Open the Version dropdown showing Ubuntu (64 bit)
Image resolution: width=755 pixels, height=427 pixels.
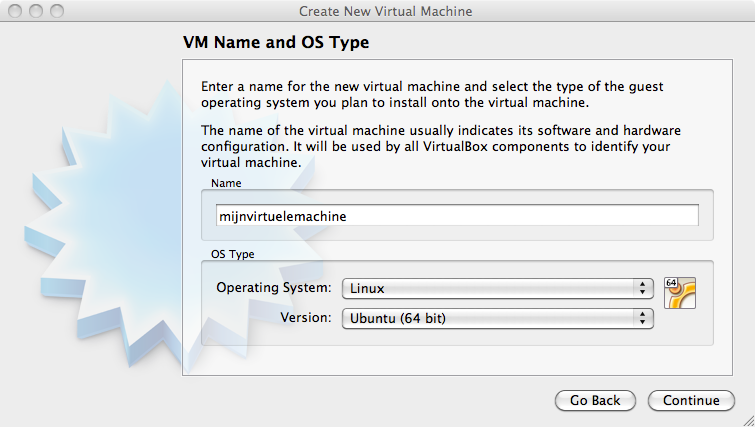497,318
